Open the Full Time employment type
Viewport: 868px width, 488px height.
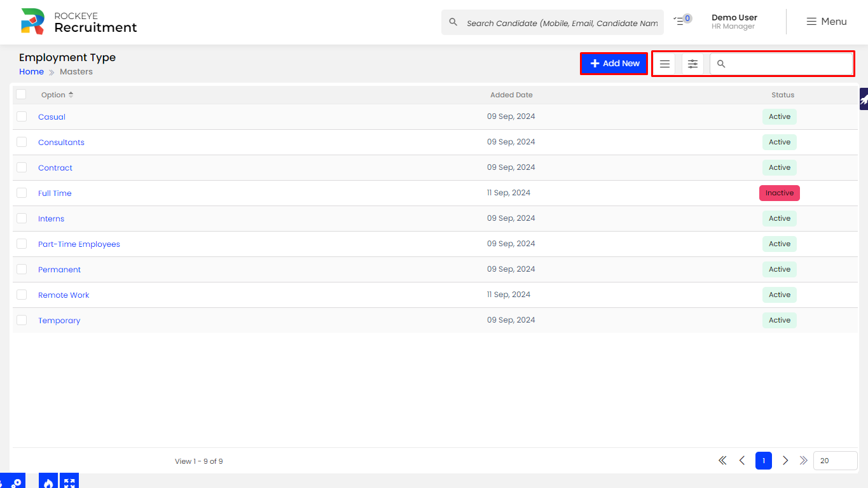click(x=55, y=193)
